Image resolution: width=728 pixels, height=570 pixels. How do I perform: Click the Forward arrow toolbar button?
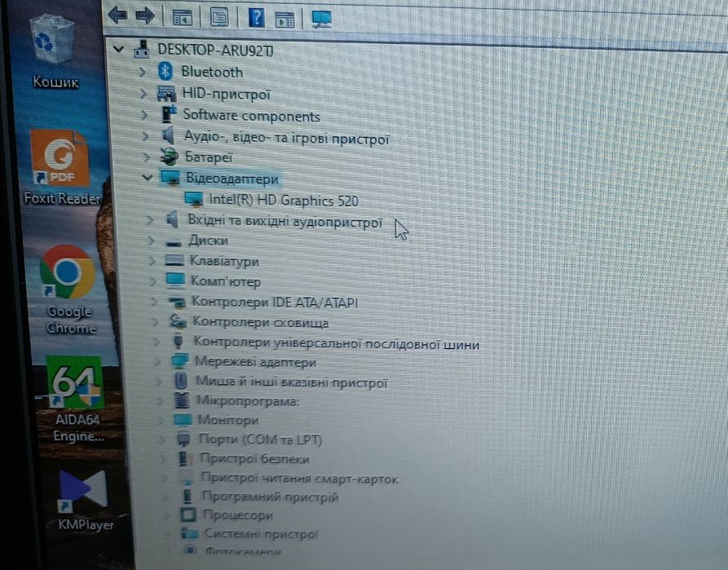coord(145,15)
